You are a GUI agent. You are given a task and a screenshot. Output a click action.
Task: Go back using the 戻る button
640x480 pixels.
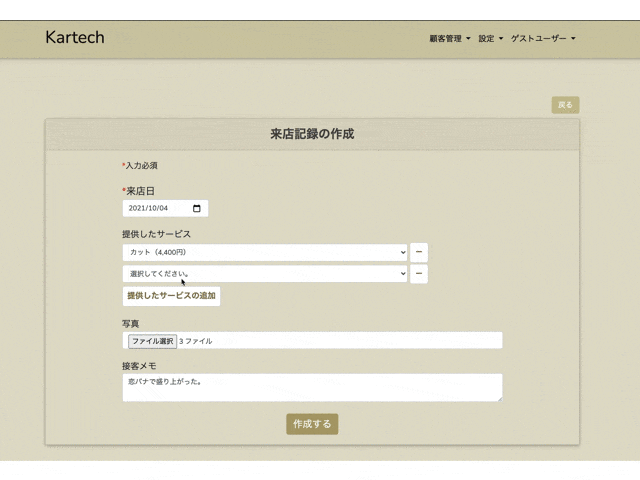click(x=565, y=105)
